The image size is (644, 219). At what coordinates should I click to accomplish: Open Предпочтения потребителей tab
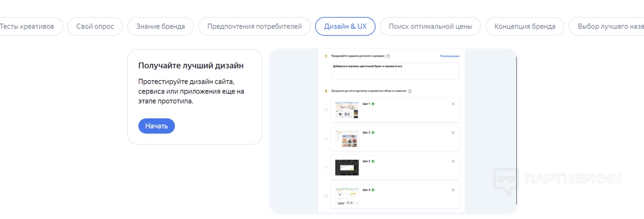[254, 27]
